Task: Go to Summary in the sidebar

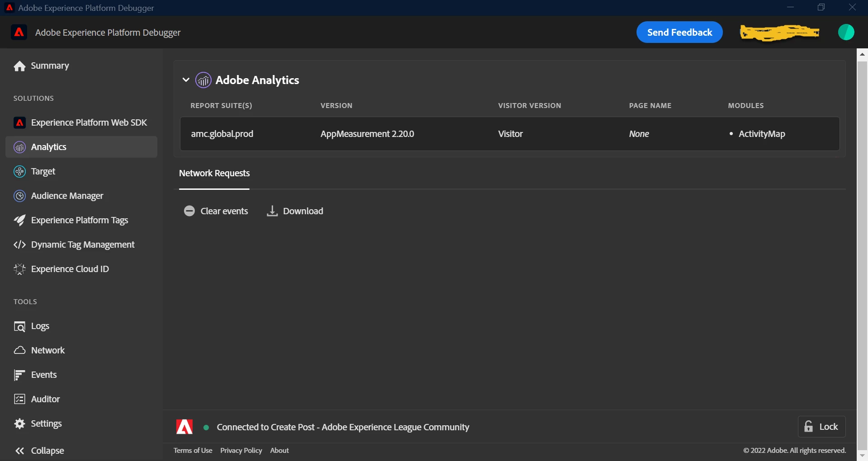Action: click(x=50, y=66)
